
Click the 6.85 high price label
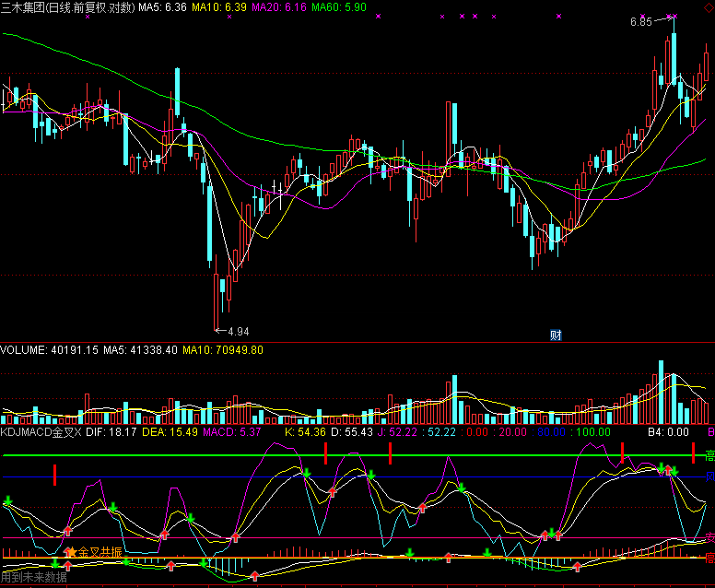point(640,22)
